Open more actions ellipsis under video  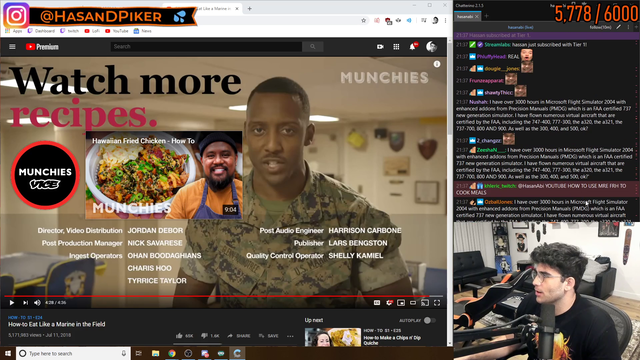(x=290, y=336)
